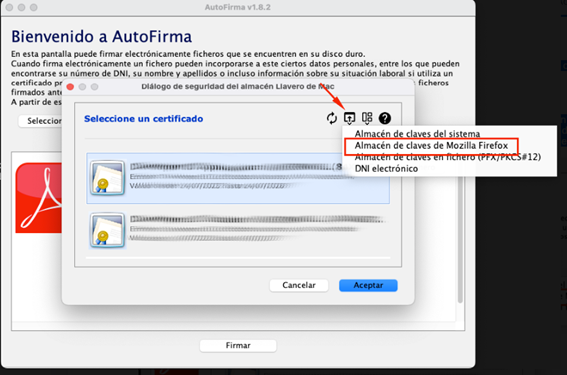
Task: Click the partially hidden Seleccionar button
Action: click(x=40, y=121)
